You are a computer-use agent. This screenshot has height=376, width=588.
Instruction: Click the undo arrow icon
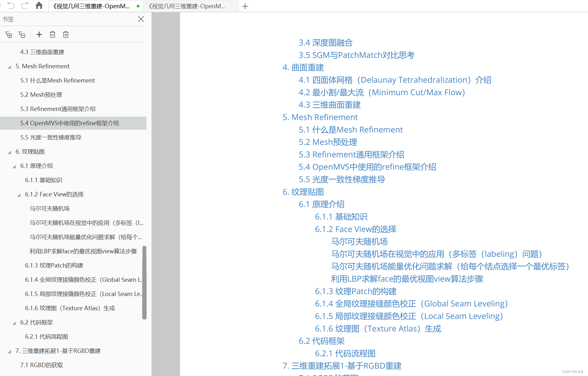[11, 5]
